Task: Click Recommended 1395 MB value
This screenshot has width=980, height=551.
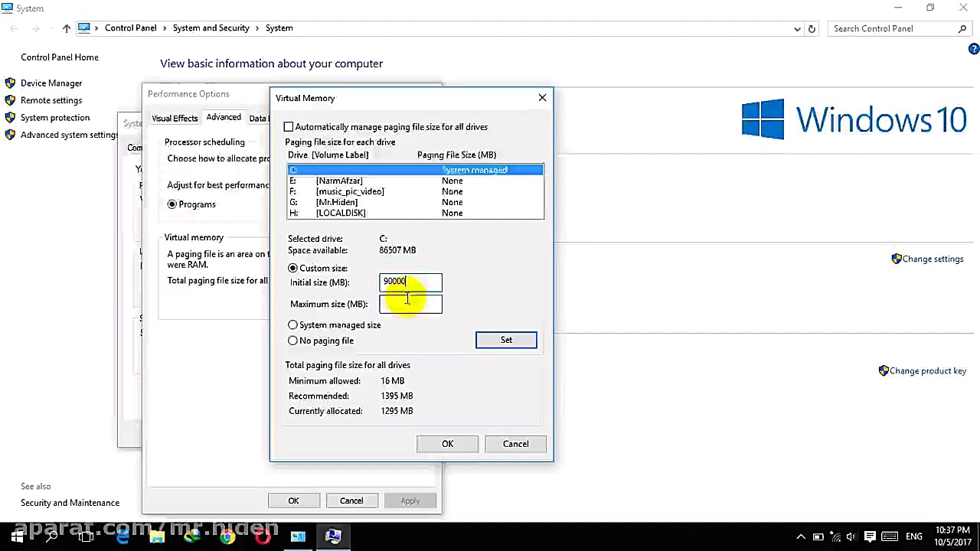Action: tap(397, 396)
